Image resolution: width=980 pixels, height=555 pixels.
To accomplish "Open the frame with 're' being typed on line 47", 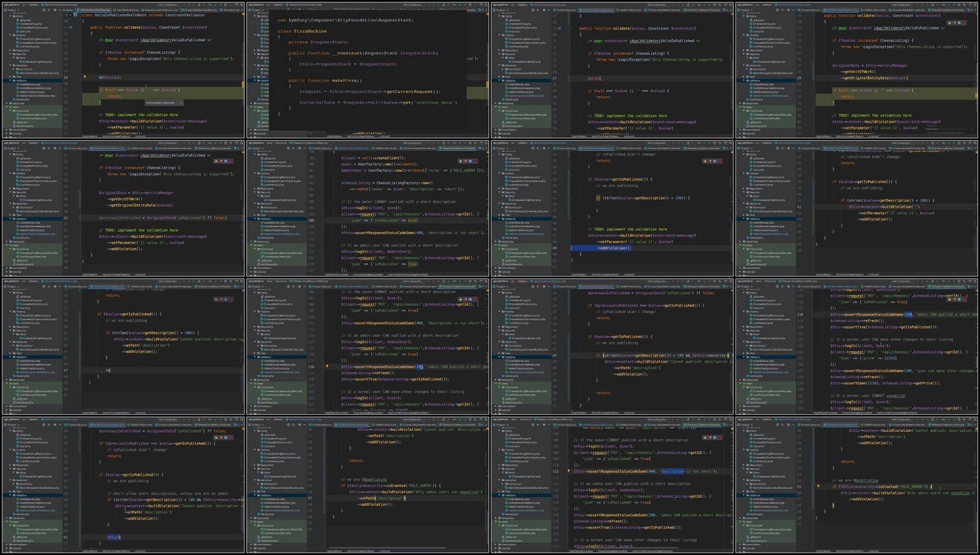I will pyautogui.click(x=123, y=347).
